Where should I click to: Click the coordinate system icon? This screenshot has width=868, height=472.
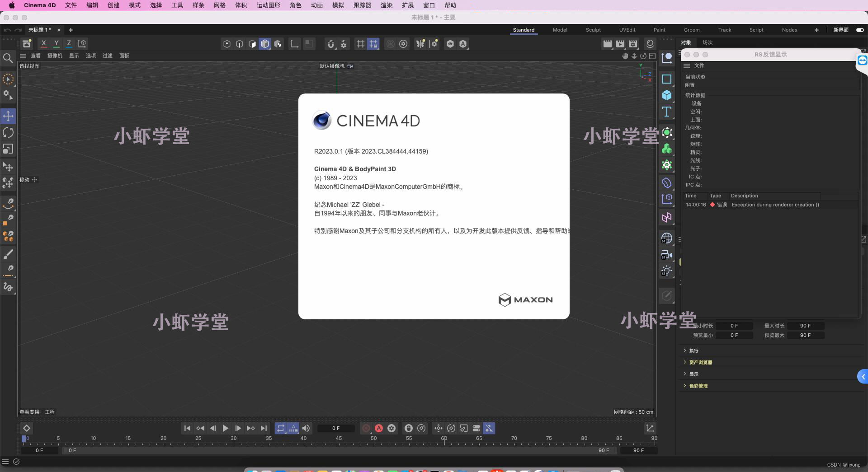(82, 43)
